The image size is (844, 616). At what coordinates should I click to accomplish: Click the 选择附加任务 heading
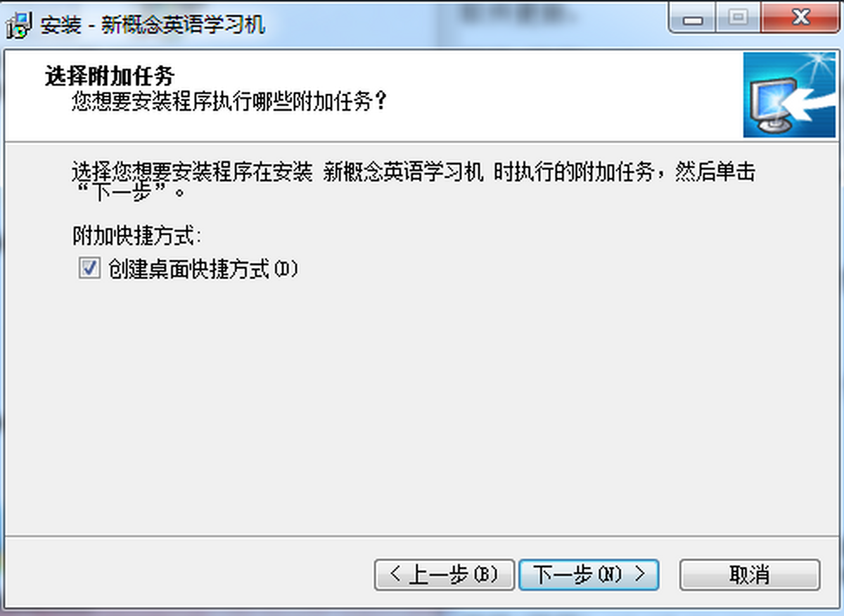(x=109, y=76)
